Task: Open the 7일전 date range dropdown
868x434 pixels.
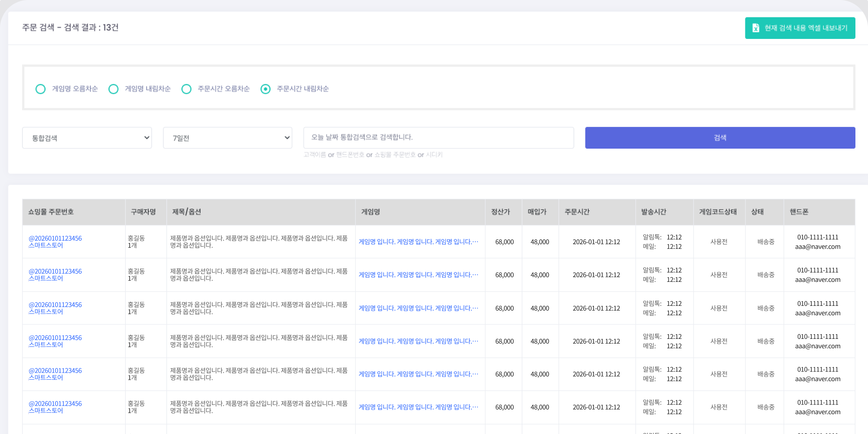Action: click(x=228, y=138)
